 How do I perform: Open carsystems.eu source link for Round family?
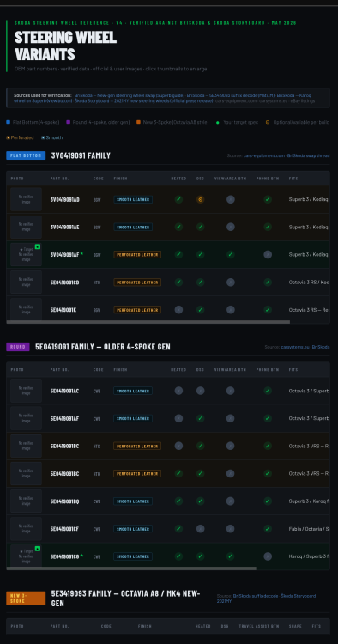coord(295,347)
